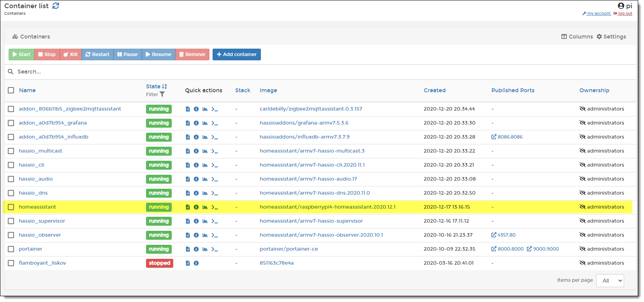Open logs for homeassistant container
Viewport: 644px width, 302px height.
click(188, 207)
